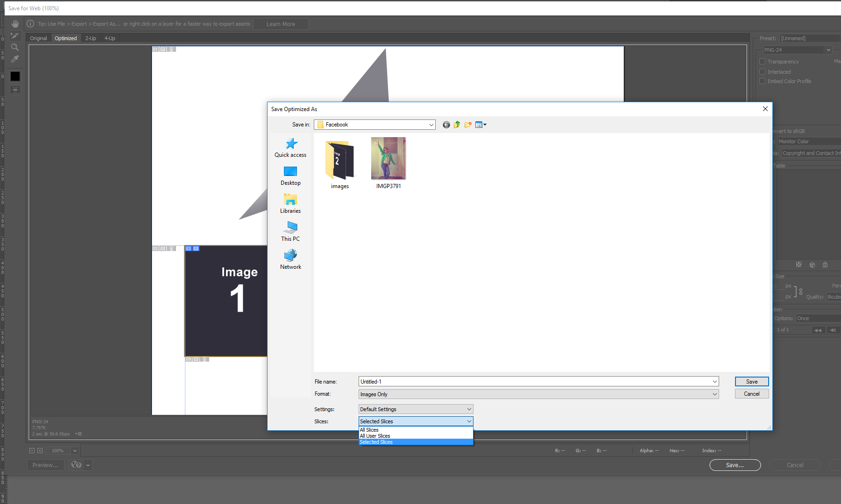This screenshot has height=504, width=841.
Task: Switch to the 4-Up tab
Action: tap(110, 38)
